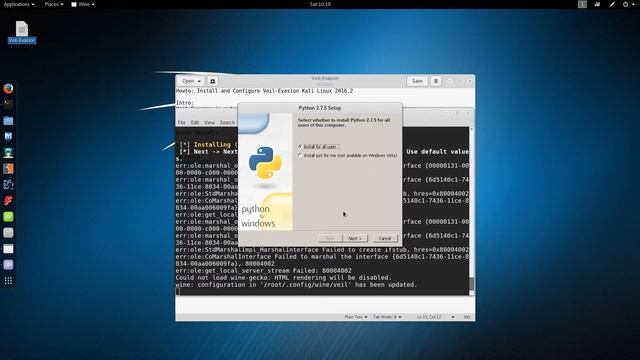Open the Terminal dock icon

click(8, 104)
